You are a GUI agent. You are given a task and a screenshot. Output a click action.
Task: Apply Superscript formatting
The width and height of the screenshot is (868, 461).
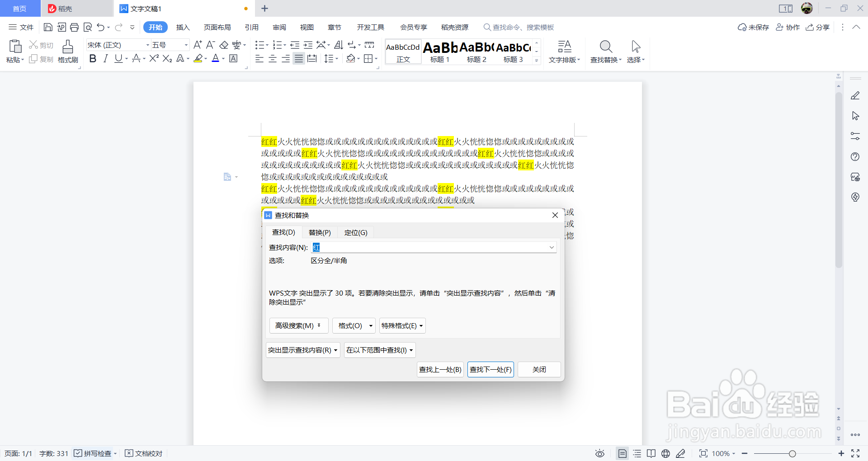(x=154, y=58)
